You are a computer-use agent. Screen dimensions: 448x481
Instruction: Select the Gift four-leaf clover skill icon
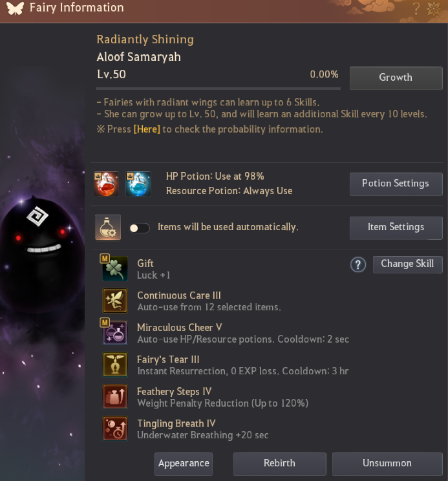(x=114, y=268)
